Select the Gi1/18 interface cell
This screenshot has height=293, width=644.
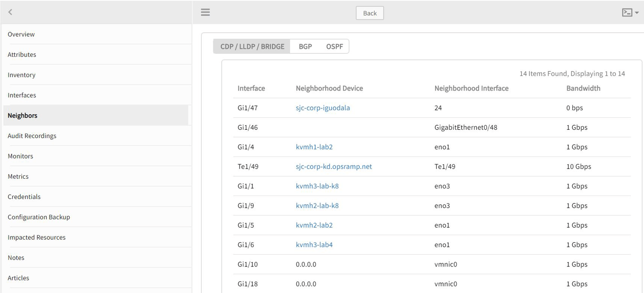pos(248,284)
